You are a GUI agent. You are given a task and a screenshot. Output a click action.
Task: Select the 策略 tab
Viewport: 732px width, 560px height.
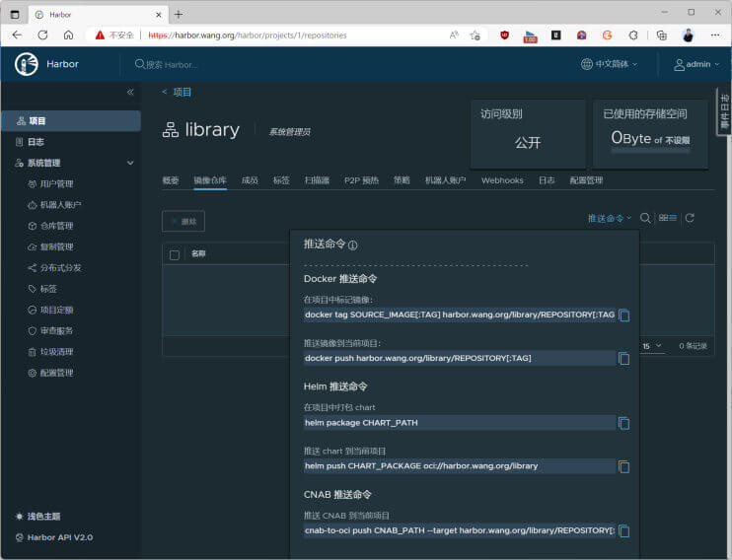402,180
